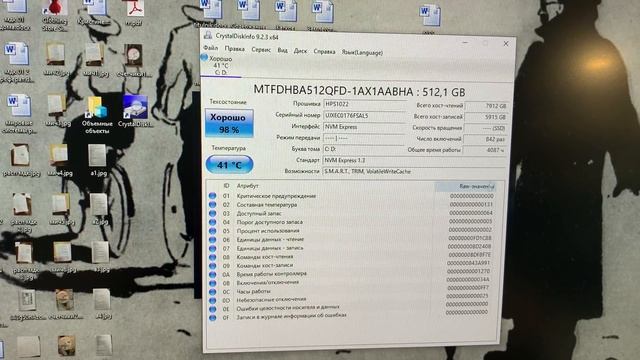The height and width of the screenshot is (360, 640).
Task: Click the status dot of attribute 01
Action: click(212, 196)
